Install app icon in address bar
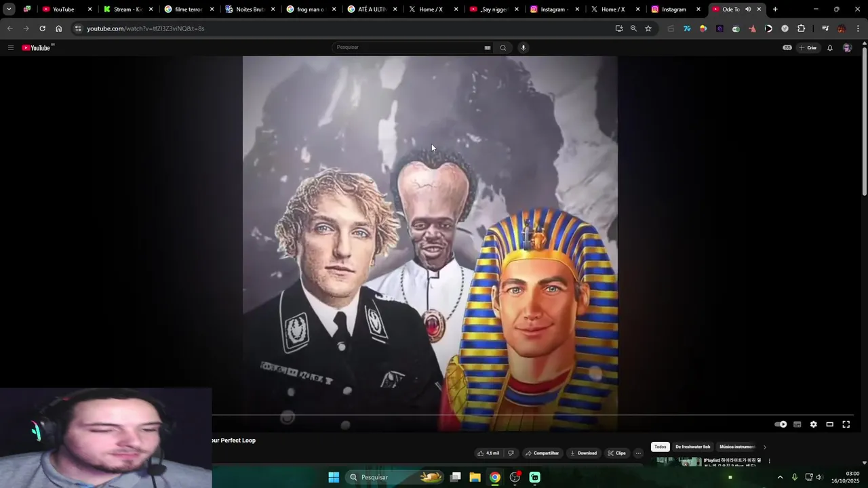868x488 pixels. tap(618, 28)
